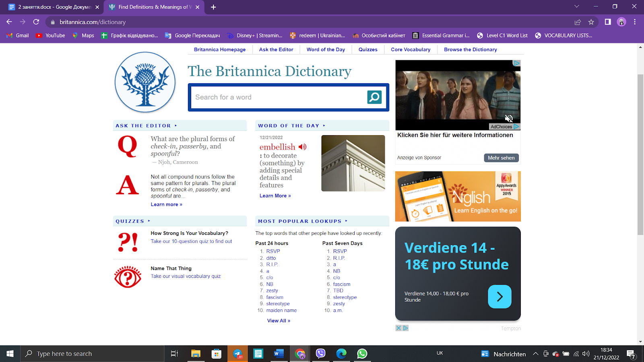Viewport: 644px width, 362px height.
Task: Open volume control in system tray
Action: pyautogui.click(x=586, y=354)
